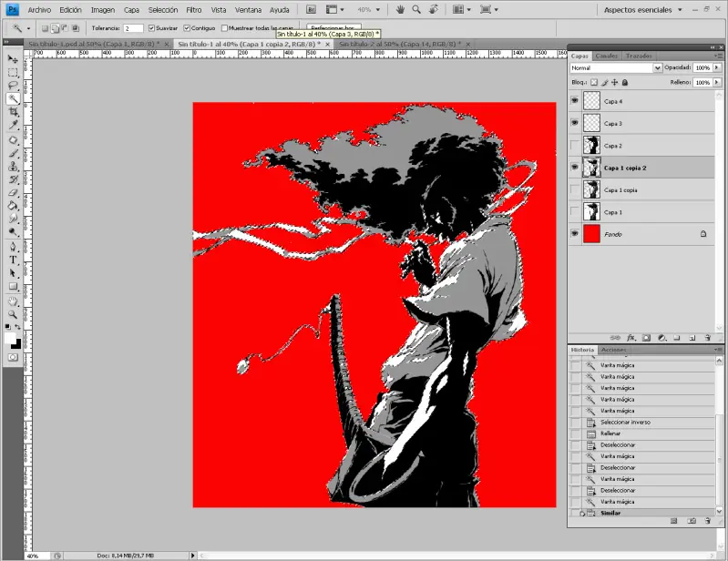Click the Rotate View tool in the top bar
This screenshot has height=561, width=728.
tap(433, 9)
